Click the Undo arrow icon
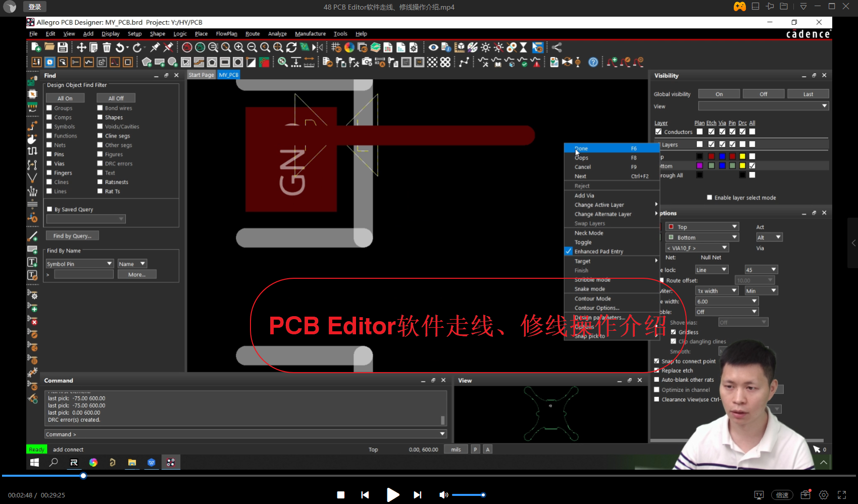858x504 pixels. coord(120,47)
